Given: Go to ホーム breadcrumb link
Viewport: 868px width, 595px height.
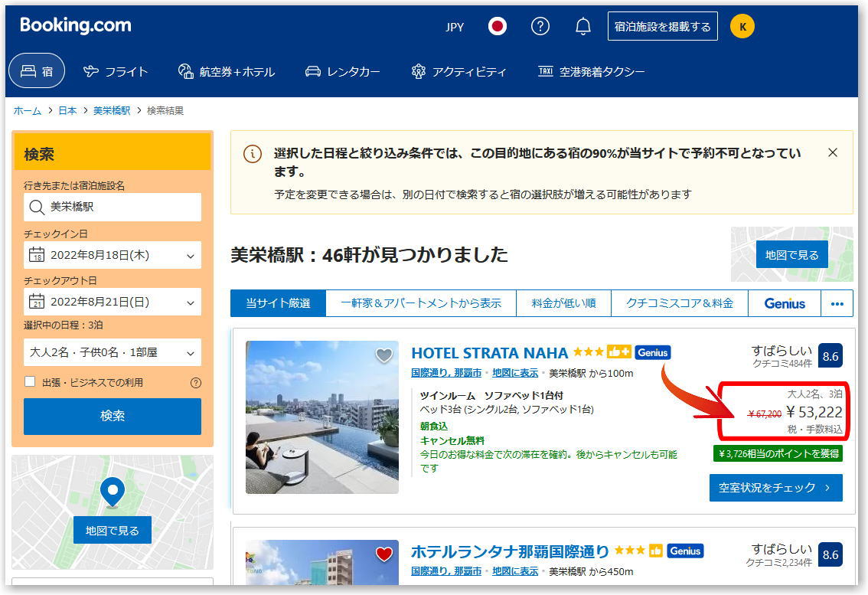Looking at the screenshot, I should (27, 111).
